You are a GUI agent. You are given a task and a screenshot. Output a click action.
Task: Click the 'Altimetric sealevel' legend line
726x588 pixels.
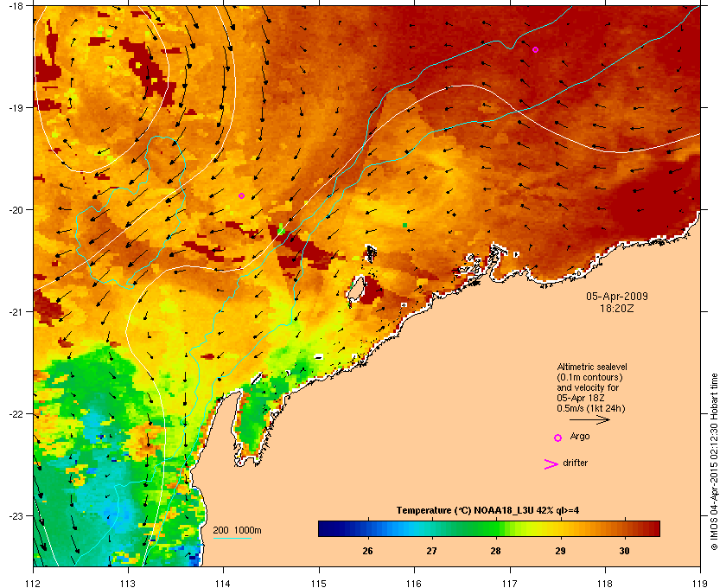click(x=592, y=367)
